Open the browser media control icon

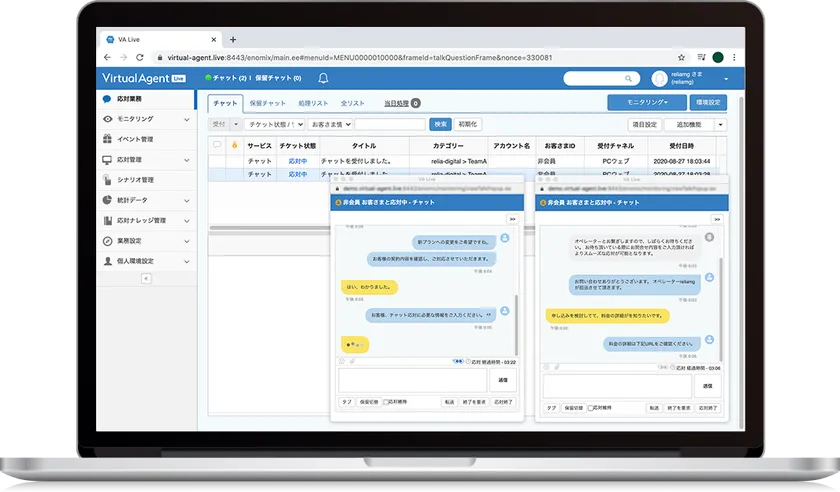(701, 57)
